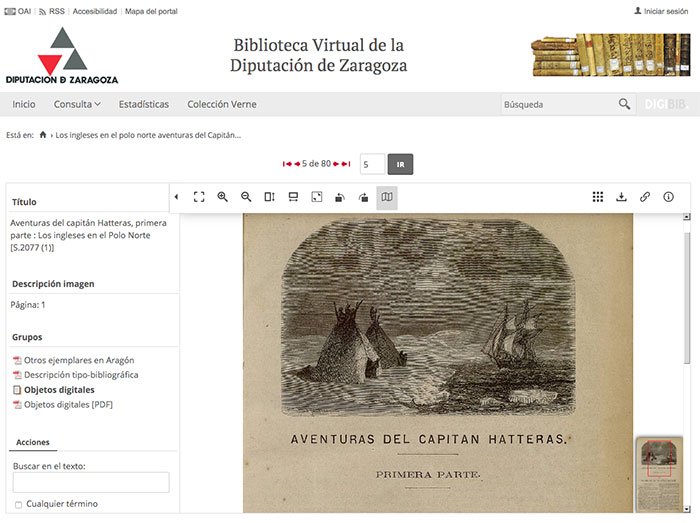Viewport: 700px width, 523px height.
Task: Enter fullscreen mode in the viewer
Action: [199, 197]
